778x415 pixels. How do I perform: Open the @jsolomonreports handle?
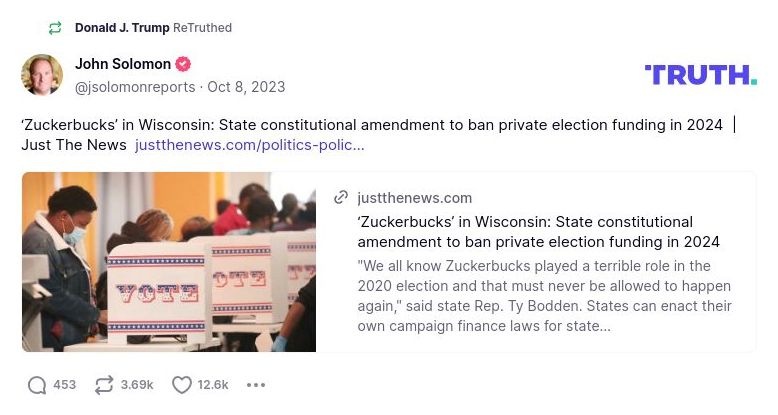(x=135, y=87)
